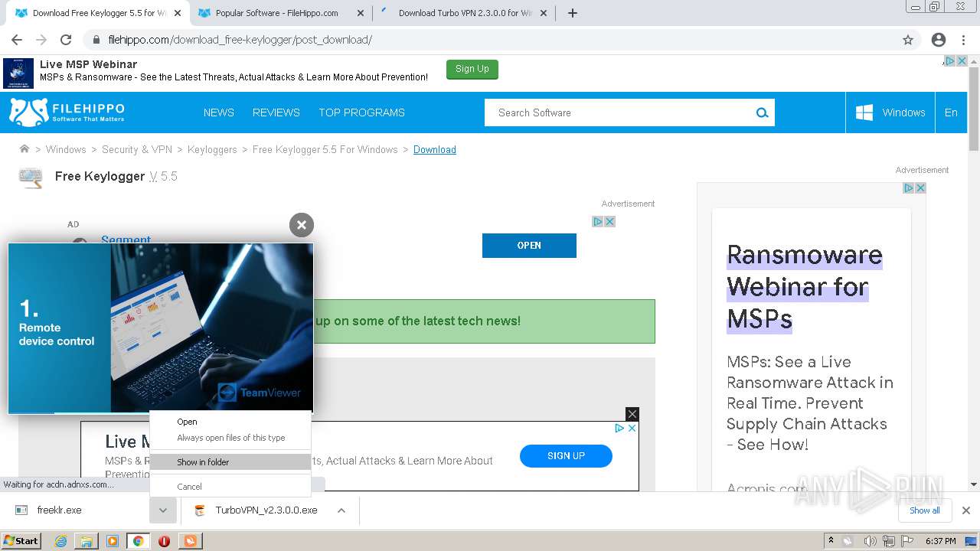Open Windows Start menu

(x=21, y=541)
